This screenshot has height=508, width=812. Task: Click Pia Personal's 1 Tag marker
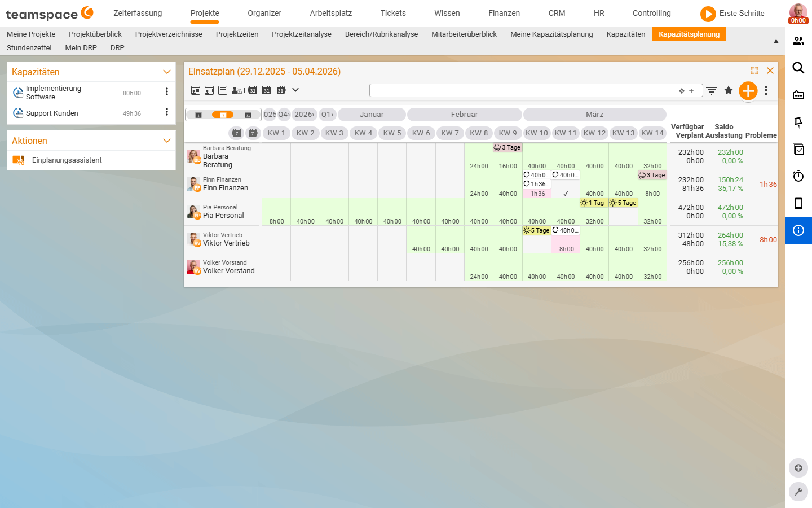(594, 203)
